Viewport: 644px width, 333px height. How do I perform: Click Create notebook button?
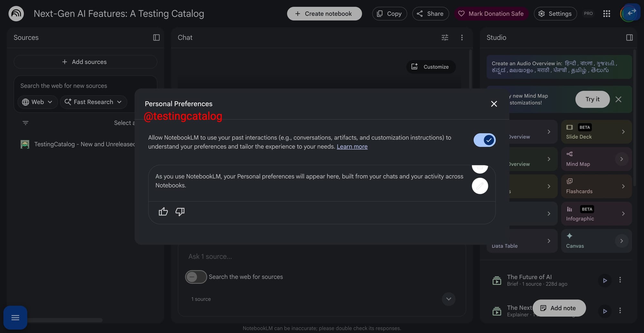click(x=324, y=14)
